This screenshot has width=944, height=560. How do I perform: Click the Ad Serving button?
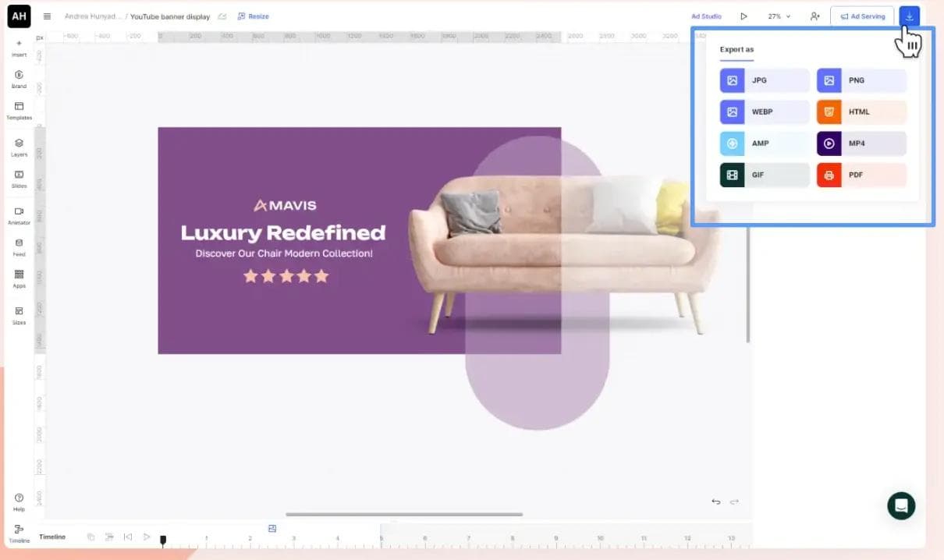[862, 16]
